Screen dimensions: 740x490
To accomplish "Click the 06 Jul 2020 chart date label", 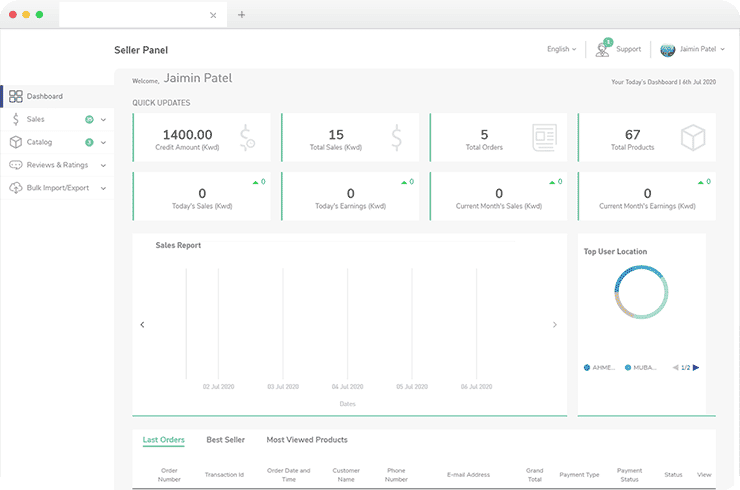I will pos(476,387).
